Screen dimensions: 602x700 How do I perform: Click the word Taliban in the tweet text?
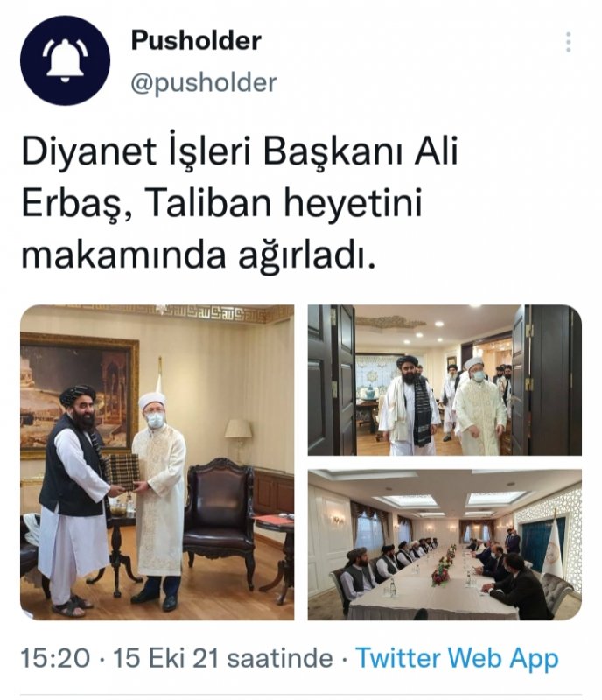[x=208, y=203]
